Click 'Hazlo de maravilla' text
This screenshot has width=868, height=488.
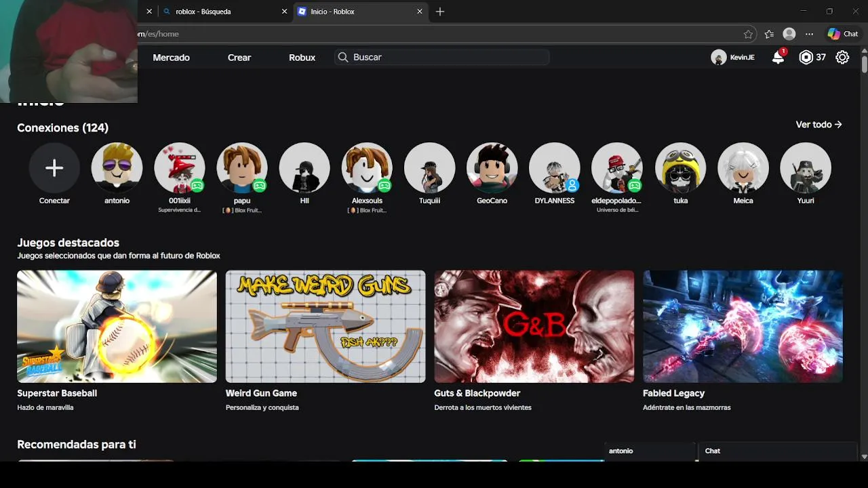45,407
